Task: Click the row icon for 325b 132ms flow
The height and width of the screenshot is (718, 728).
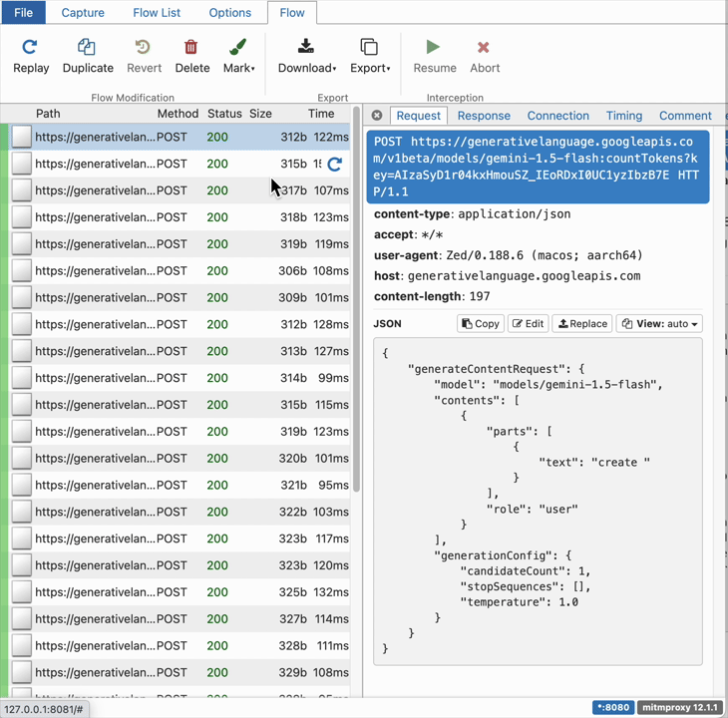Action: coord(21,592)
